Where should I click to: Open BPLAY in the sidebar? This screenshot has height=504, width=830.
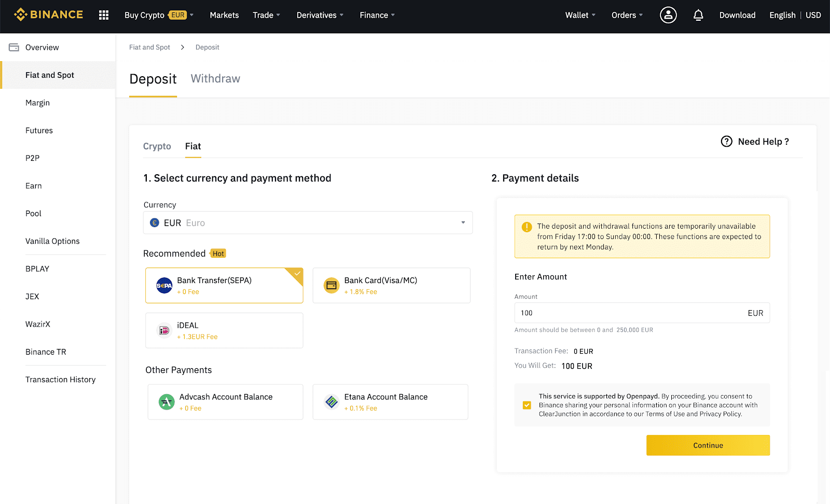coord(37,269)
